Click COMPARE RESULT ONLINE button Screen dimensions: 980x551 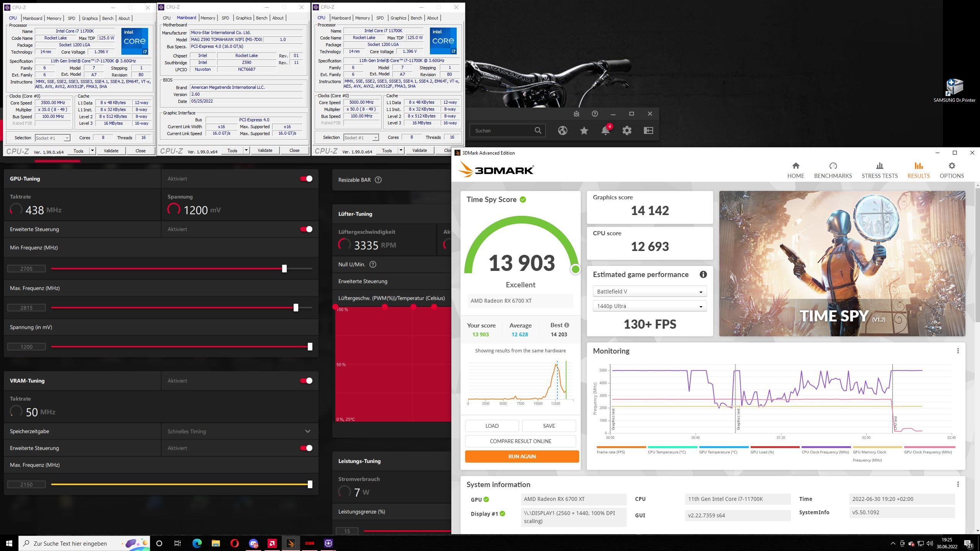point(520,441)
